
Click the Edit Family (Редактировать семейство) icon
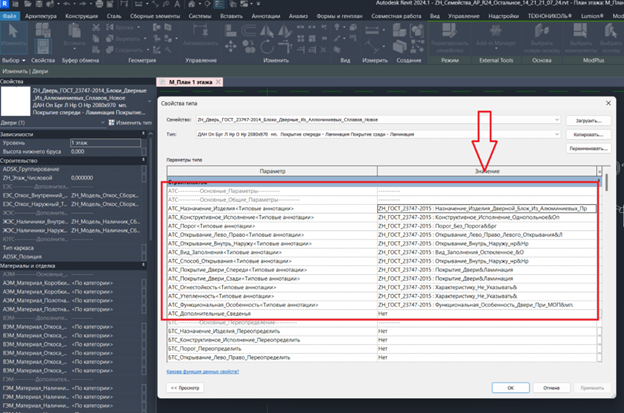pyautogui.click(x=449, y=31)
